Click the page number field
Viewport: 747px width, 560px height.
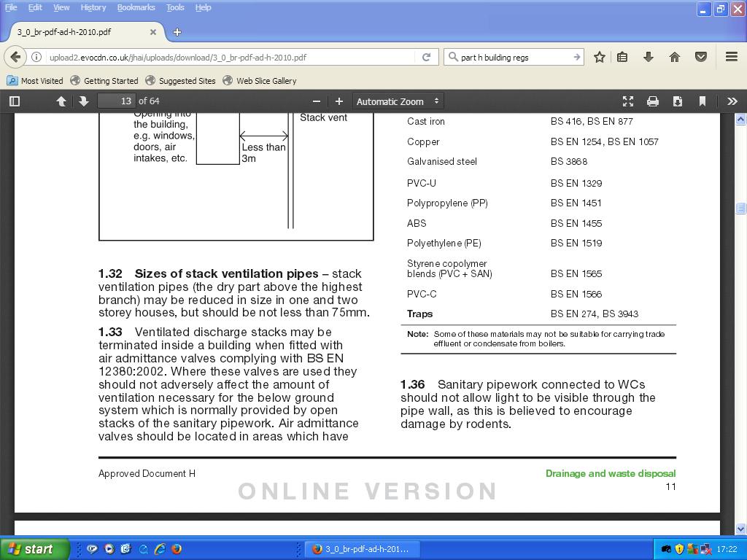[117, 101]
